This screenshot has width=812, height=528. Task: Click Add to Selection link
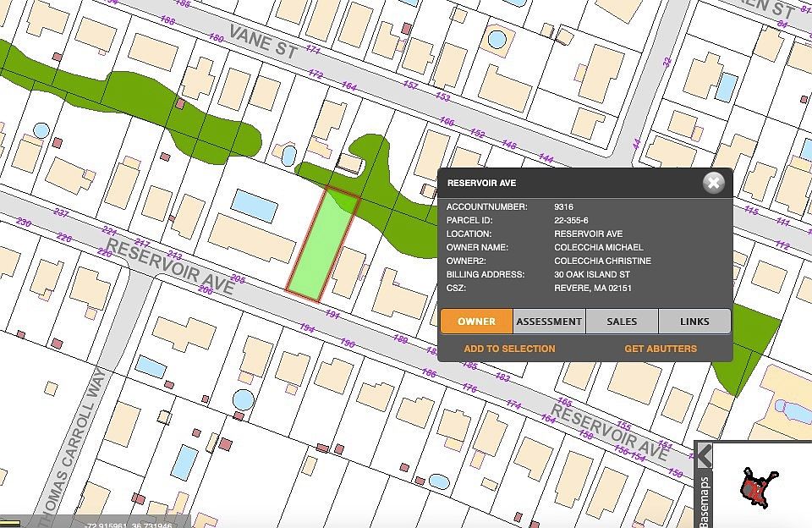coord(509,349)
